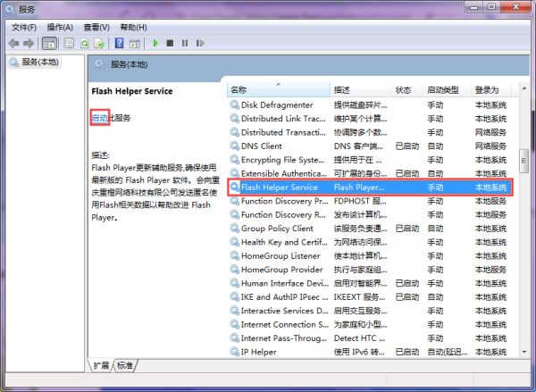
Task: Select the Encrypting File Syste... service
Action: pos(370,160)
